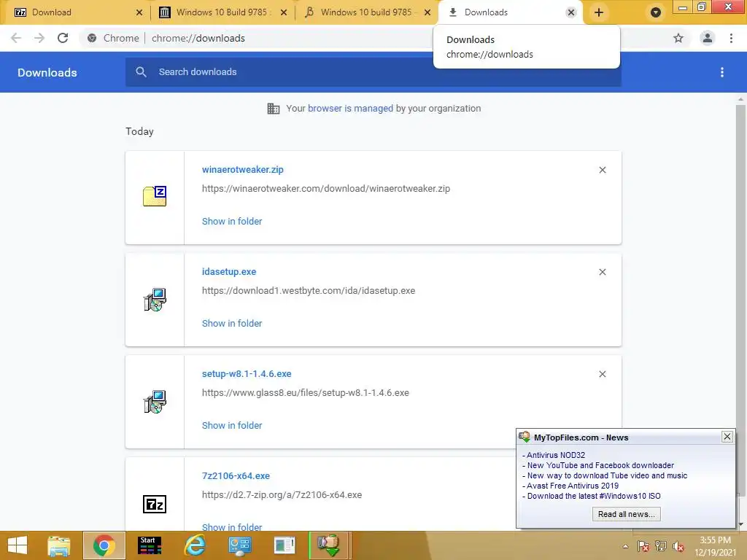Click the setup-w8.1-1.4.6.exe installer icon
Screen dimensions: 747x560
click(155, 402)
